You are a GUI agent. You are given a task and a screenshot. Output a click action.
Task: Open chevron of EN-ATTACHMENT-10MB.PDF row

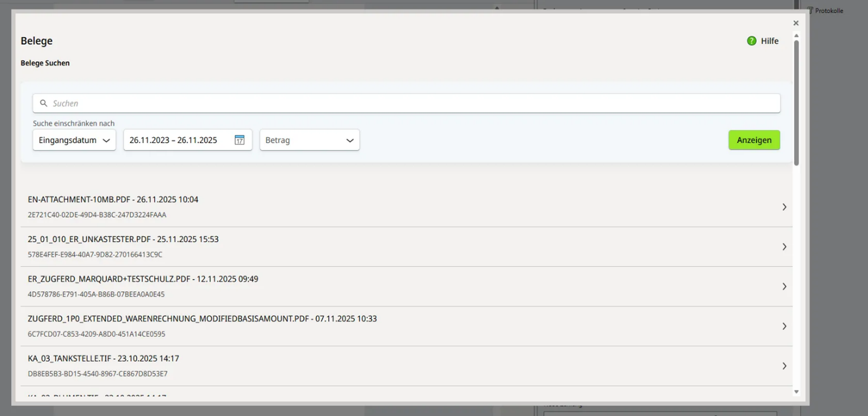pyautogui.click(x=784, y=207)
